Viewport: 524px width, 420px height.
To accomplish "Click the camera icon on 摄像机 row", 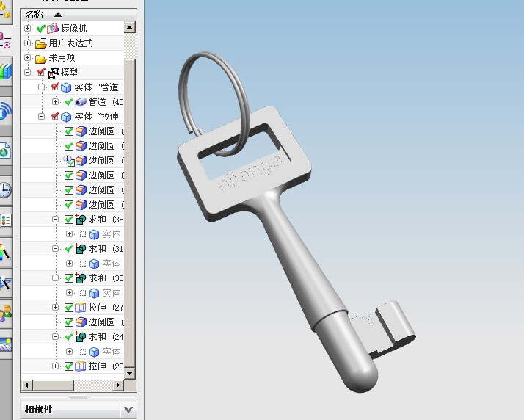I will (x=52, y=29).
